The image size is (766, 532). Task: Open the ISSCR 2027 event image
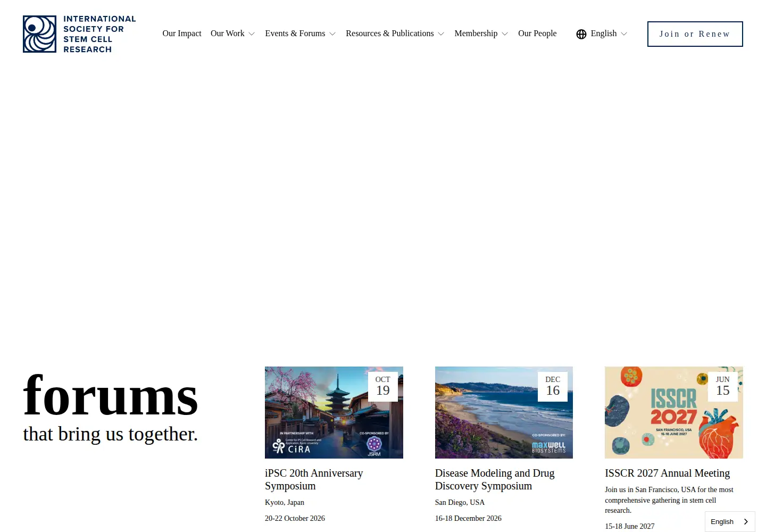click(x=674, y=412)
